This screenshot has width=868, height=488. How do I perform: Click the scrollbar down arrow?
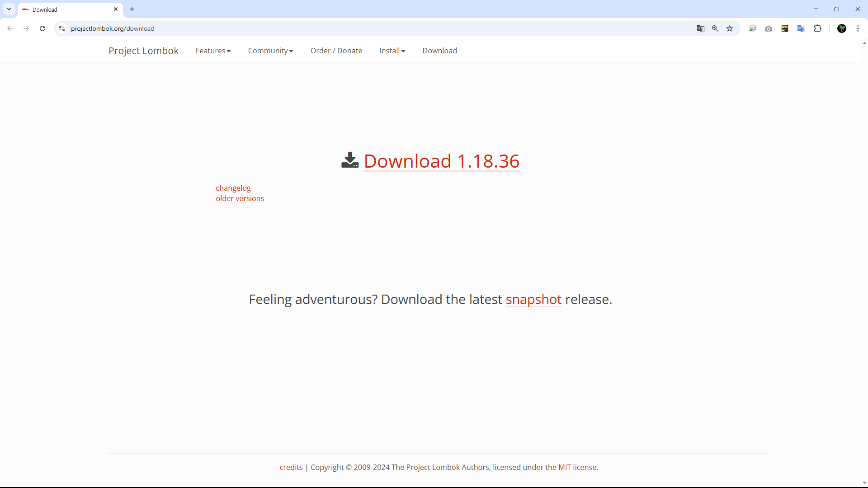864,483
